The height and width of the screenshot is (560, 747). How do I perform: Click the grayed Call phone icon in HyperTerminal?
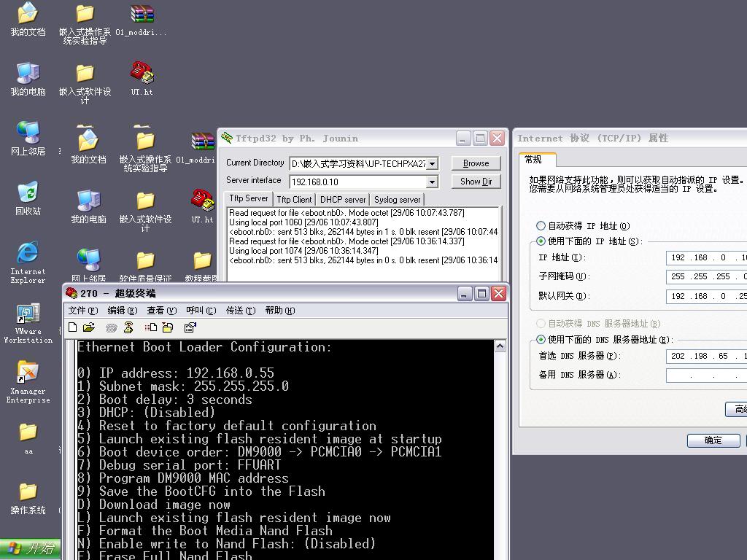pos(112,327)
